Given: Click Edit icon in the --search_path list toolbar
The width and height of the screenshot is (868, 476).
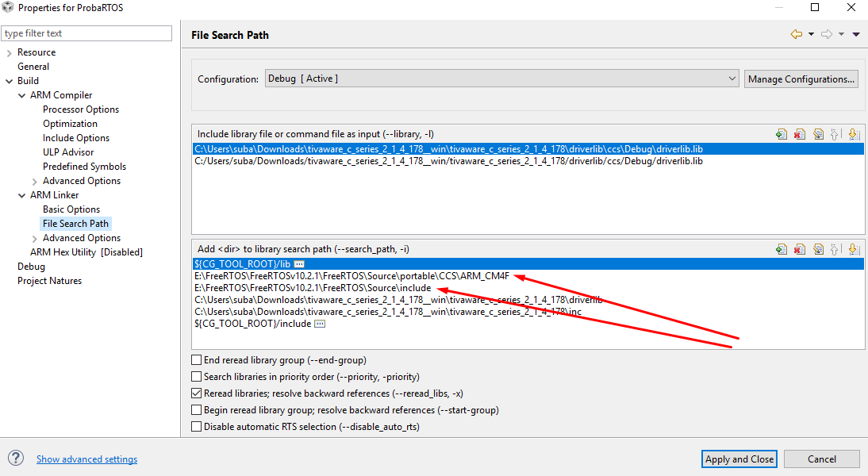Looking at the screenshot, I should tap(818, 249).
